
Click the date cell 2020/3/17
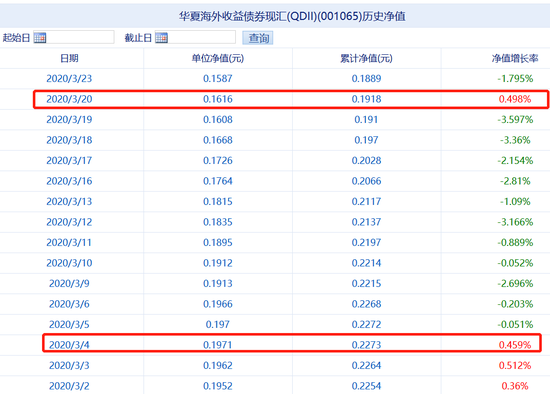point(69,161)
